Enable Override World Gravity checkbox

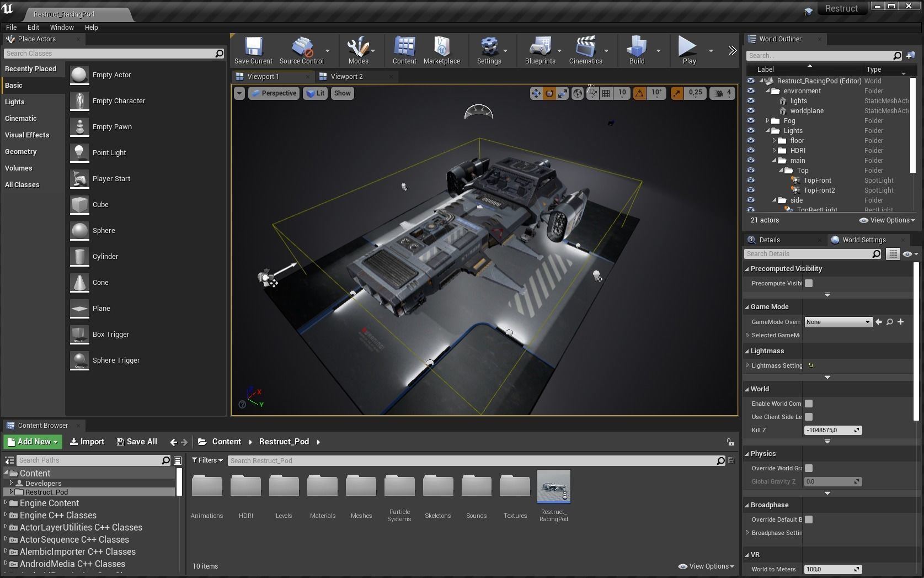pyautogui.click(x=809, y=468)
